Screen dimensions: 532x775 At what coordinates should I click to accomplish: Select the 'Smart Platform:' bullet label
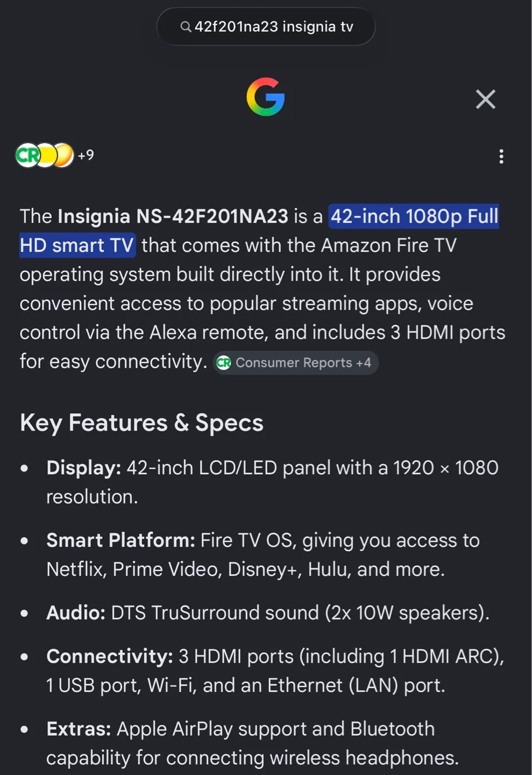(121, 540)
